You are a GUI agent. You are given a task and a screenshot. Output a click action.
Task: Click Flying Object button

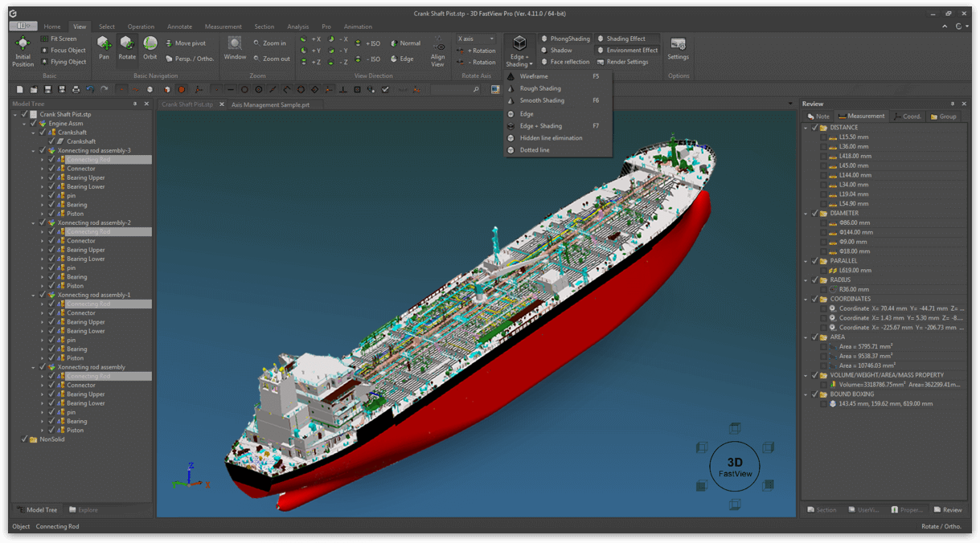(x=64, y=62)
